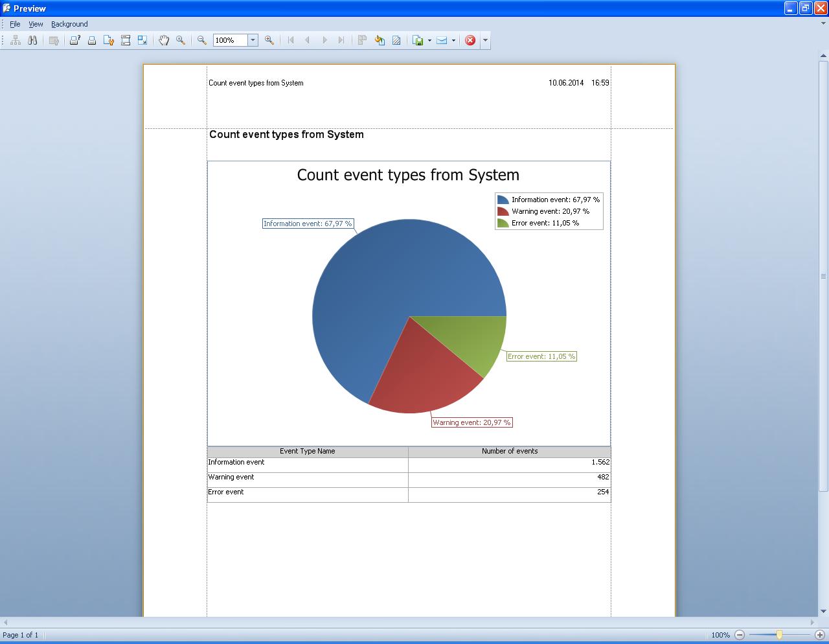Open the toolbar options dropdown arrow
This screenshot has width=829, height=644.
485,40
